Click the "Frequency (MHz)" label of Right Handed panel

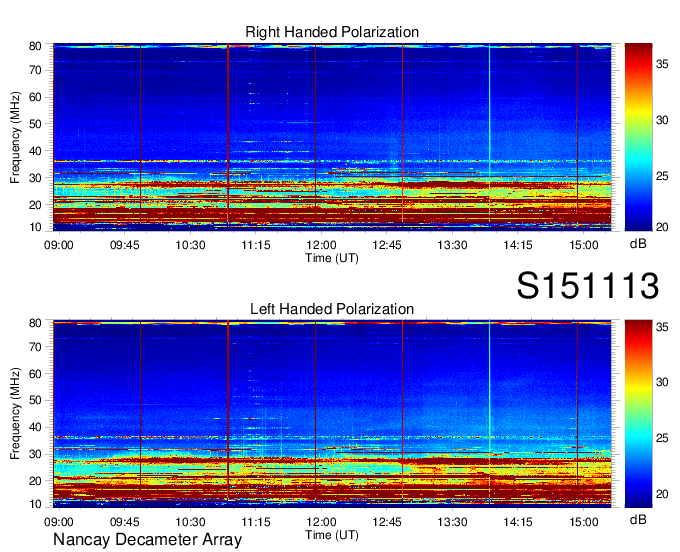15,137
